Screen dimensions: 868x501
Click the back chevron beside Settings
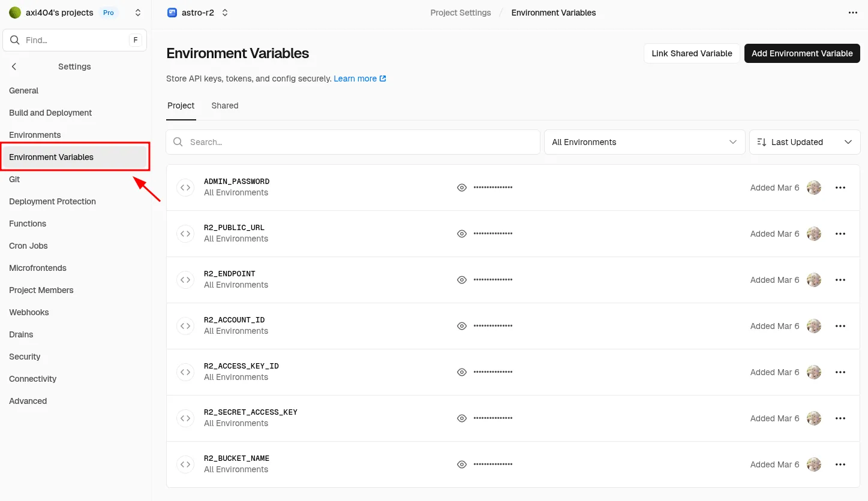click(14, 67)
